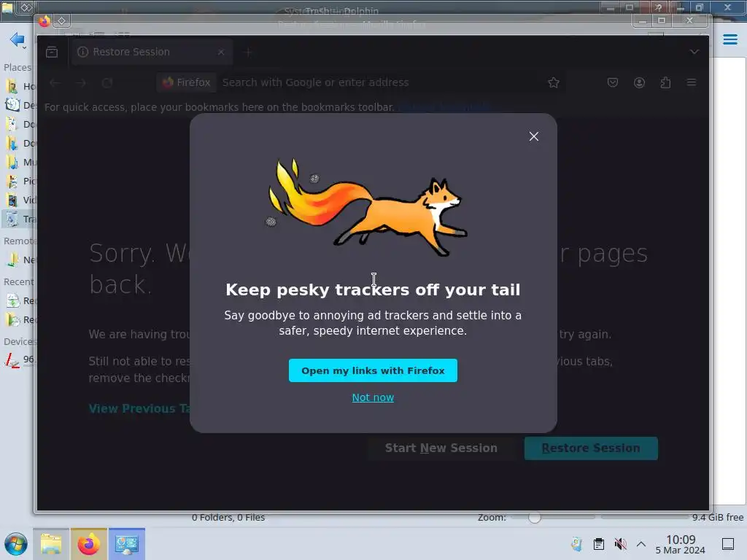
Task: Click browser back arrow
Action: (55, 83)
